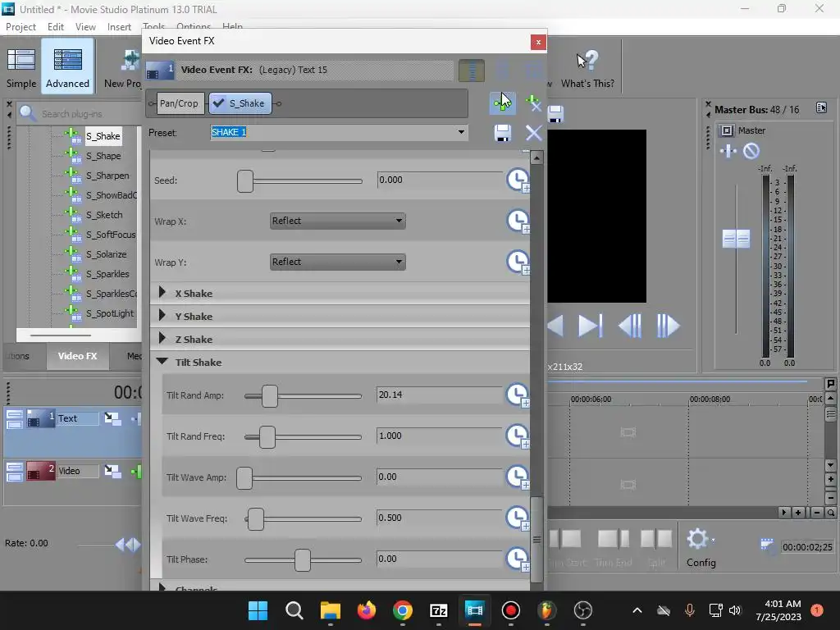The height and width of the screenshot is (630, 840).
Task: Open Video track motion icon
Action: (112, 471)
